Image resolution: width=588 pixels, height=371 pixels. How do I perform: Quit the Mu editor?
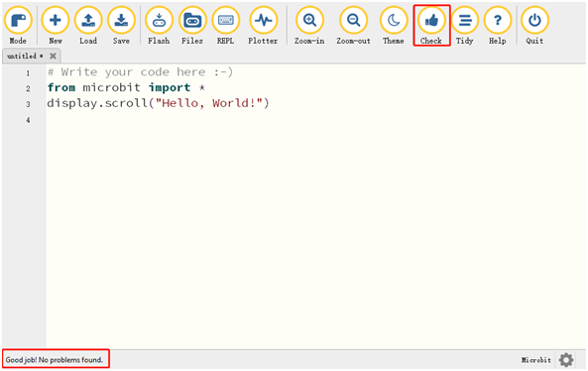tap(534, 25)
